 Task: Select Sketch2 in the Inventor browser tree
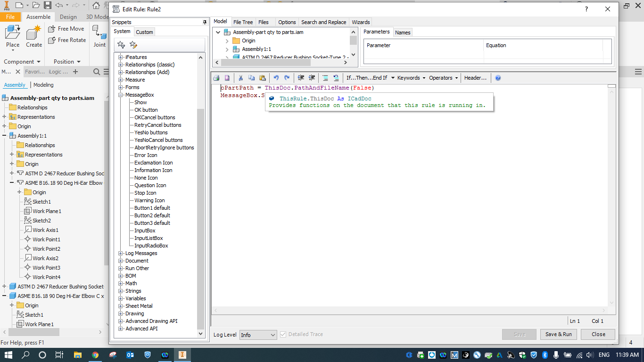(41, 221)
